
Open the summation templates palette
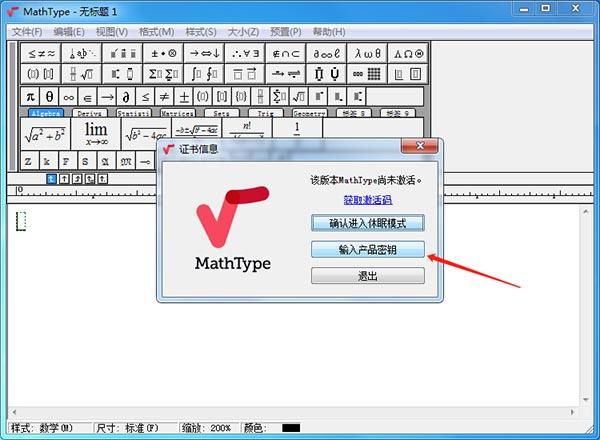pos(163,74)
